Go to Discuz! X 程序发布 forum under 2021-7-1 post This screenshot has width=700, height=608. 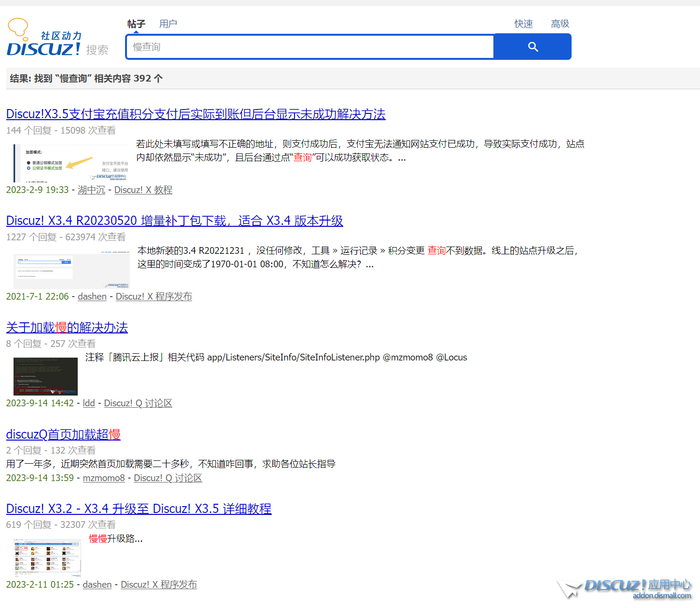154,296
